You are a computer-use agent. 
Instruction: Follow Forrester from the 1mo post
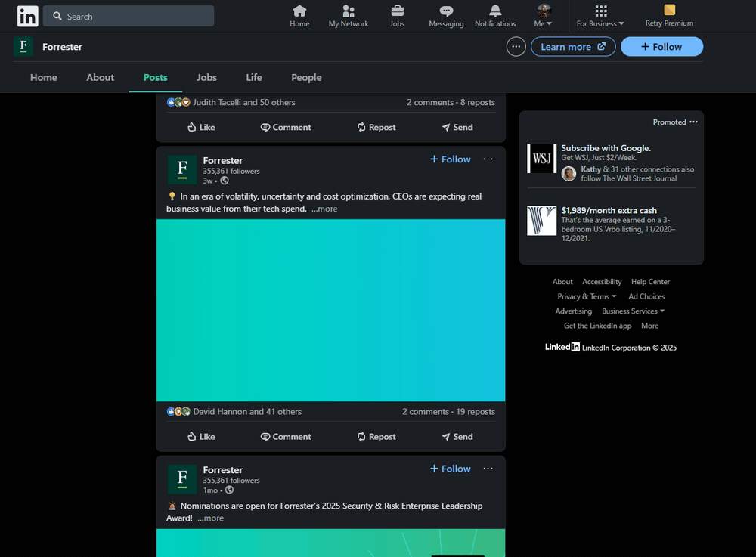click(x=451, y=469)
